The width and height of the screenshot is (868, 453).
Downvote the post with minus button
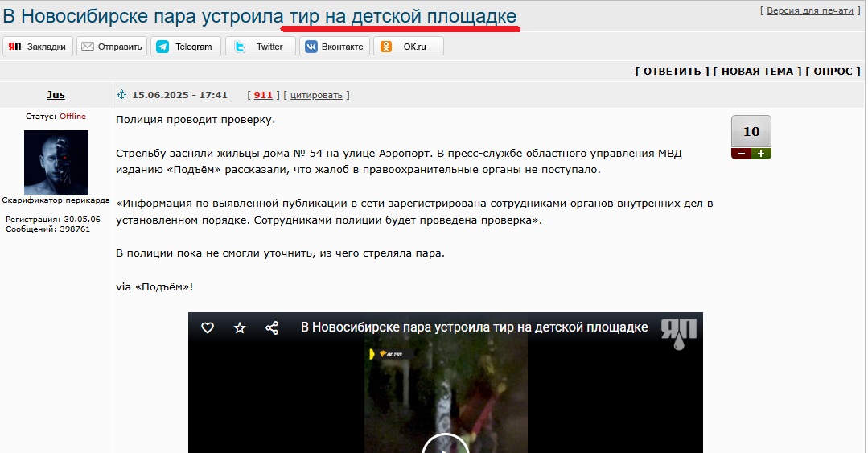pyautogui.click(x=741, y=154)
